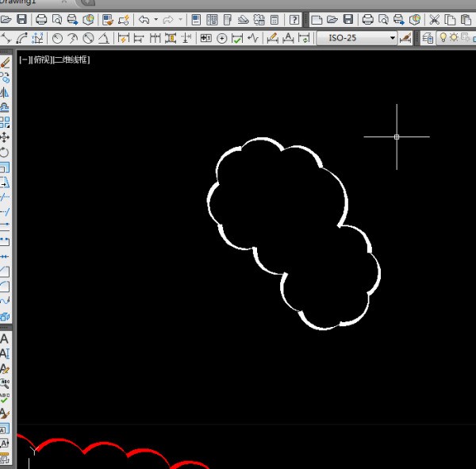Click the Undo arrow icon
This screenshot has width=476, height=469.
pyautogui.click(x=144, y=19)
